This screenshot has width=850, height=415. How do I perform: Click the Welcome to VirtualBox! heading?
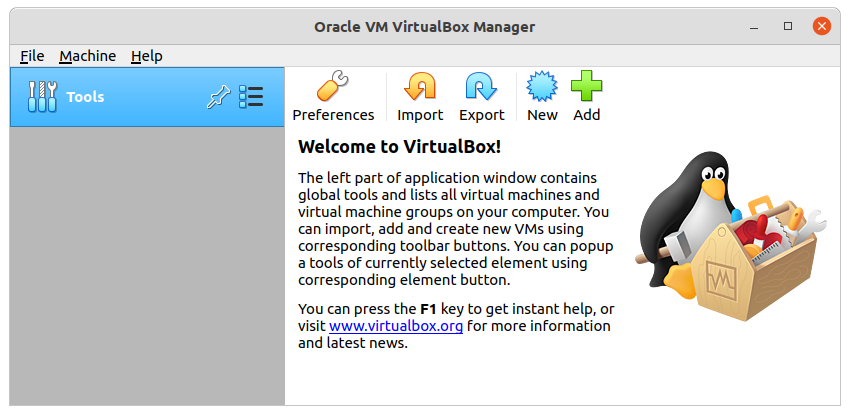(400, 147)
